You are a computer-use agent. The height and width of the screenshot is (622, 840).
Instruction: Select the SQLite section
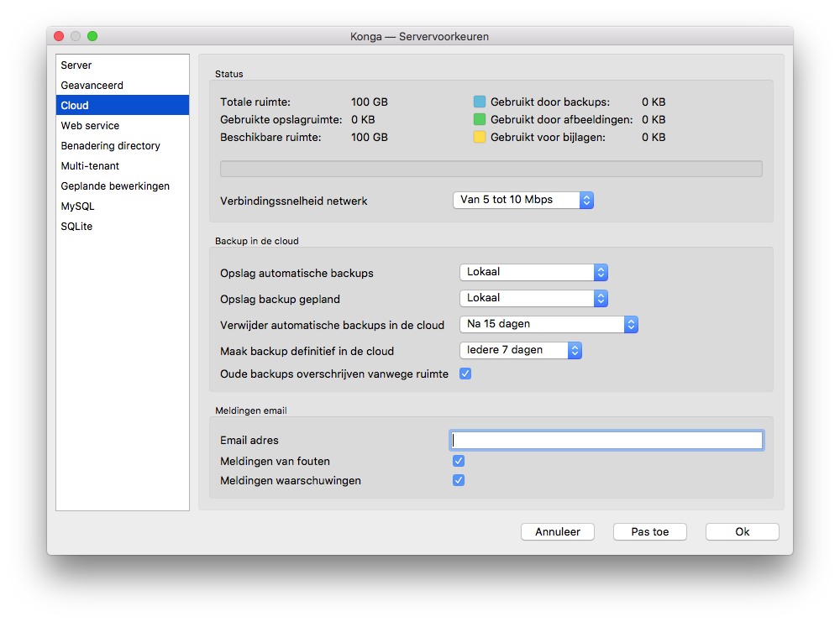pos(122,227)
